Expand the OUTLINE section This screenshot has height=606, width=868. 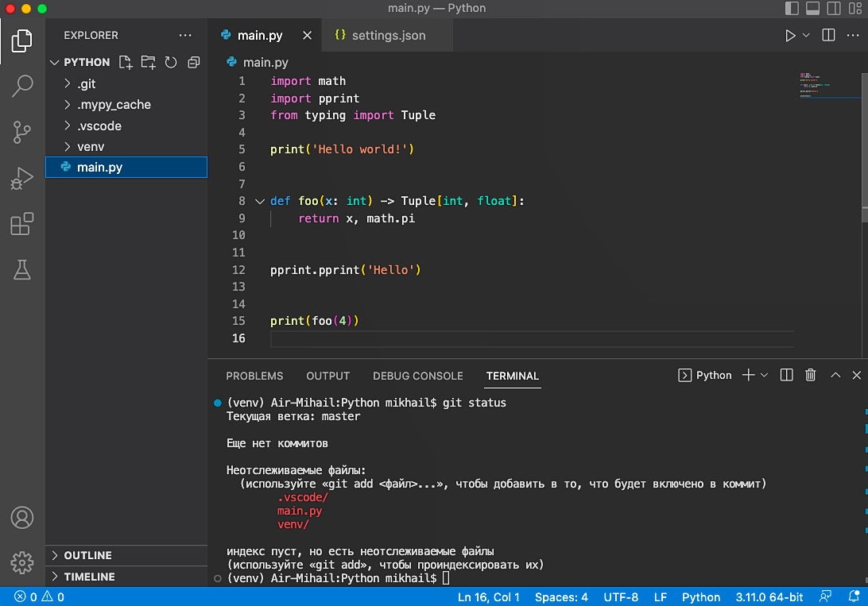(x=87, y=555)
